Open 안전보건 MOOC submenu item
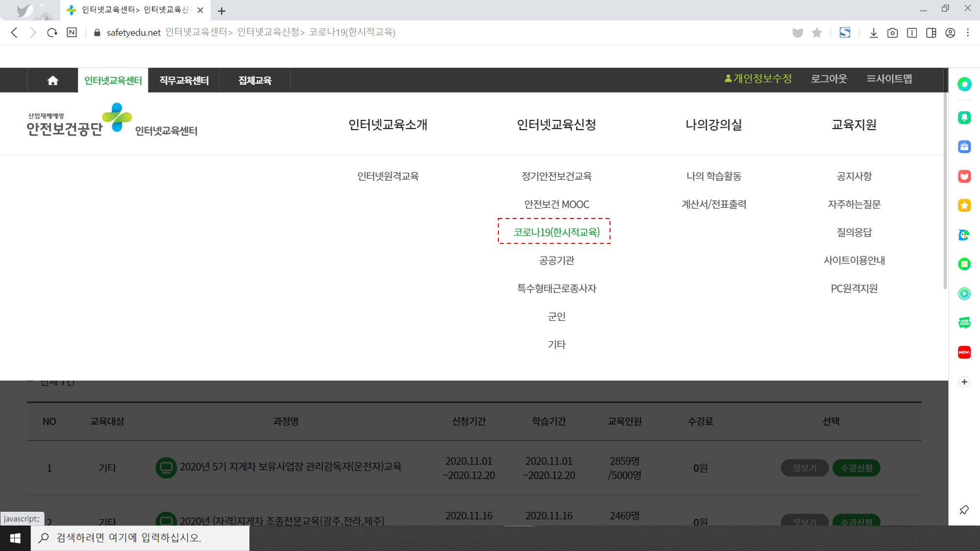The width and height of the screenshot is (980, 551). coord(556,204)
